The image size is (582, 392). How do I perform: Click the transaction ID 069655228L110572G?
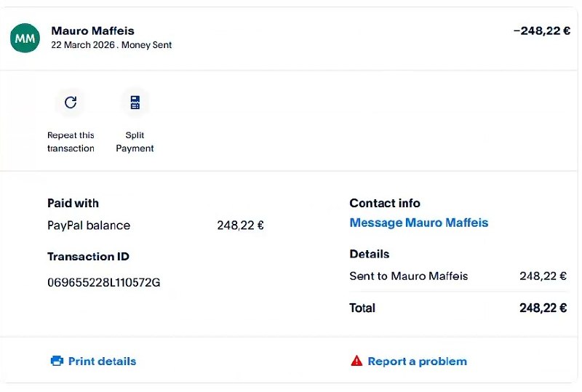tap(103, 282)
